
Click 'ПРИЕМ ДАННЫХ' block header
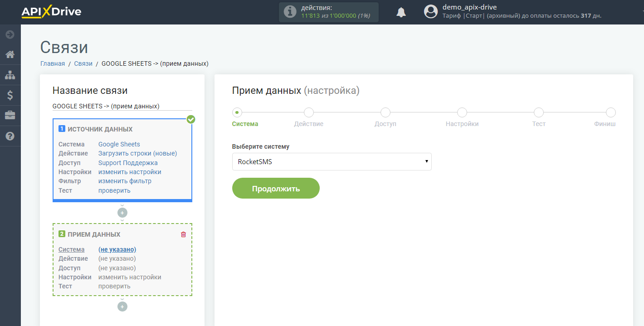[x=94, y=234]
